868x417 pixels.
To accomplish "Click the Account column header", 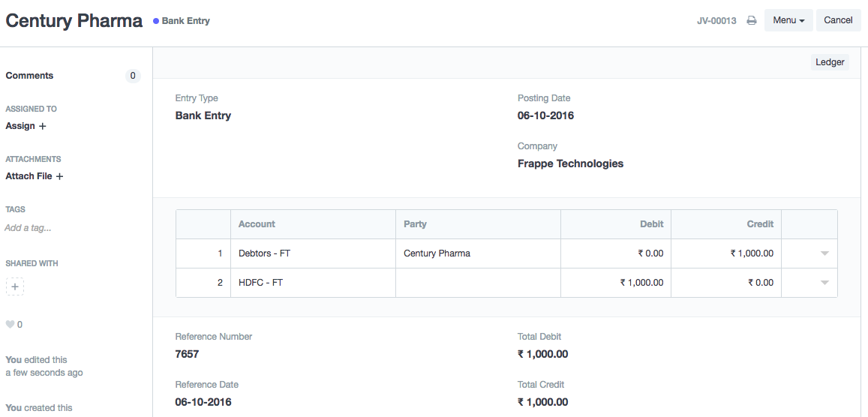I will (257, 224).
